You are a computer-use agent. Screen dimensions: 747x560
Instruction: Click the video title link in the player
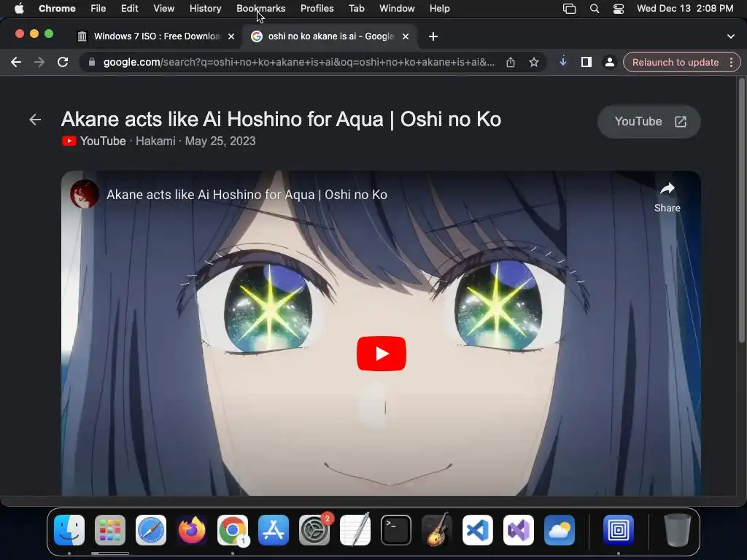click(x=247, y=194)
